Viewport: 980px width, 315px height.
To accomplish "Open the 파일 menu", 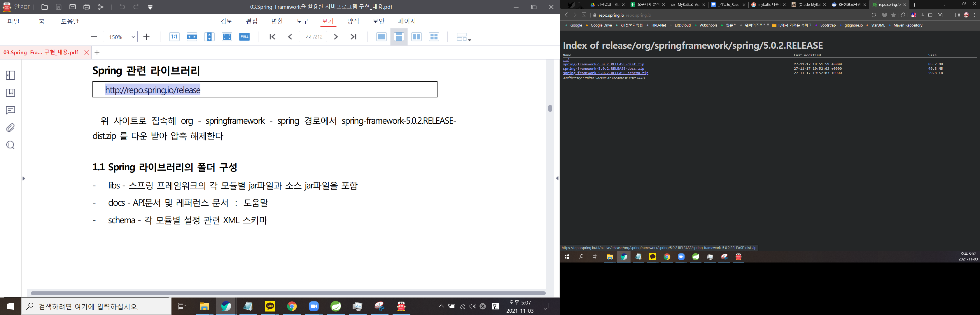I will click(13, 21).
